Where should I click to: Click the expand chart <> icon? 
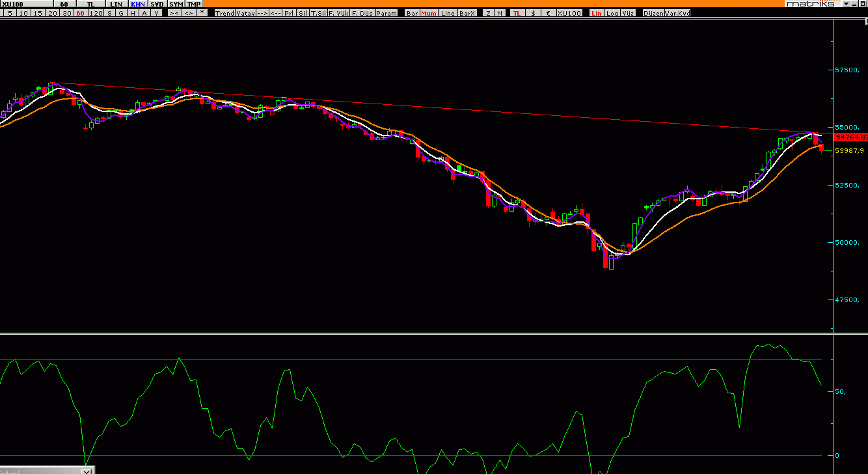pos(188,13)
